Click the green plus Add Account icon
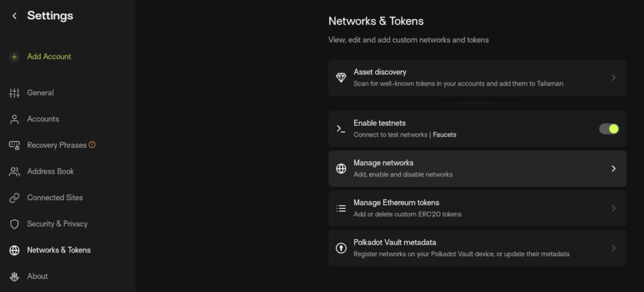 14,57
